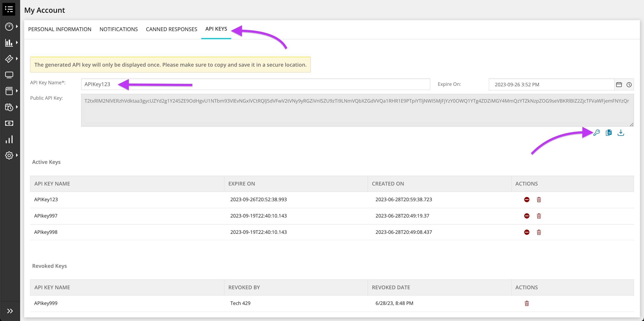Select the Canned Responses tab
This screenshot has width=644, height=321.
point(172,29)
